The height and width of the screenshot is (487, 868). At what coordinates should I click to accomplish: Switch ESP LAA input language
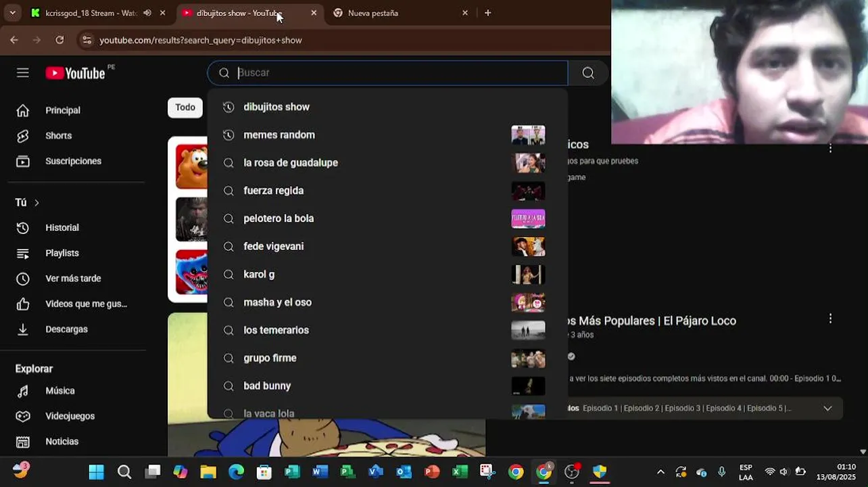[746, 472]
